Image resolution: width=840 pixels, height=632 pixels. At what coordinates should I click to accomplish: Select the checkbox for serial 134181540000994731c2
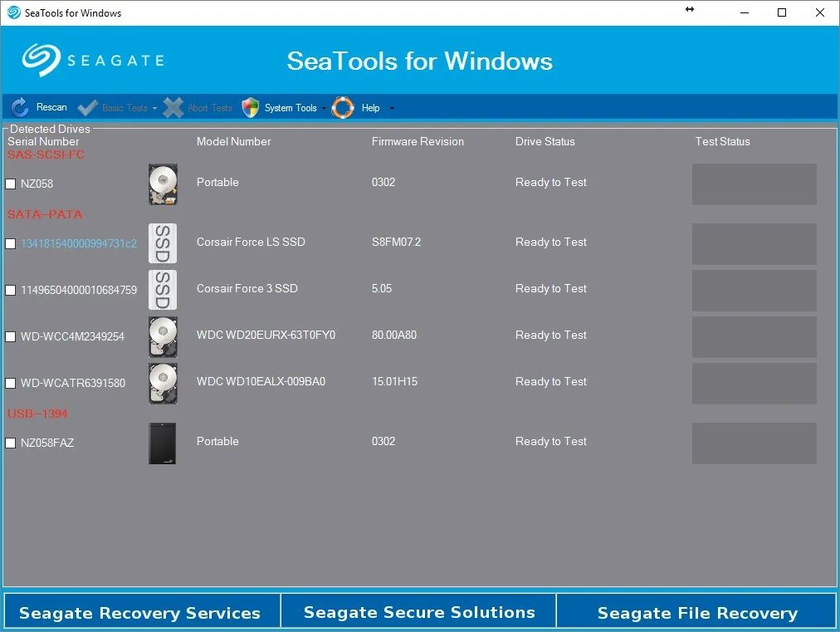coord(10,243)
